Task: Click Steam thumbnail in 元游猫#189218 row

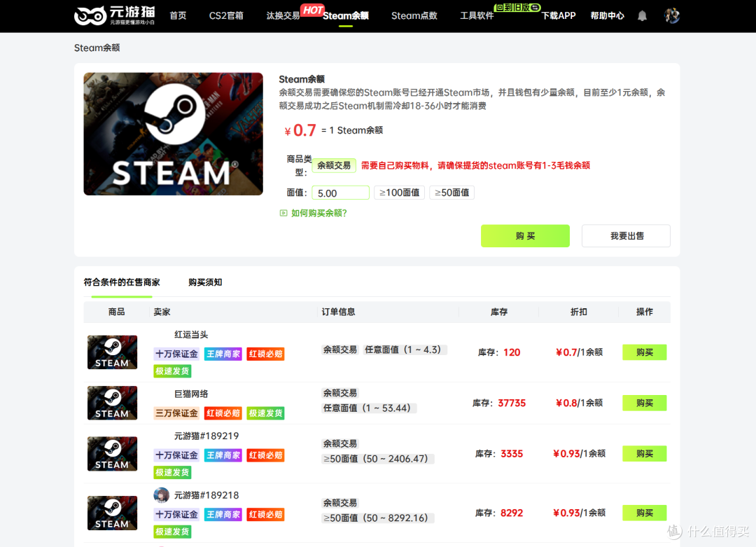Action: (112, 513)
